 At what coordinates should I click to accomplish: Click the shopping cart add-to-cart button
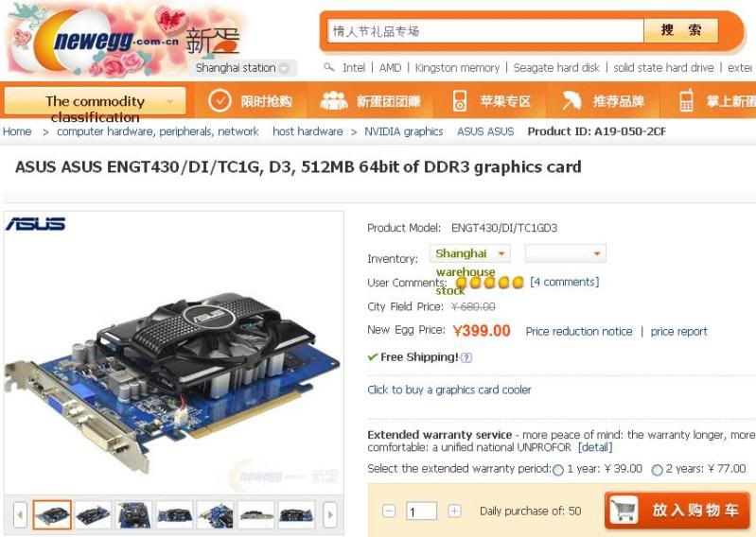coord(677,510)
